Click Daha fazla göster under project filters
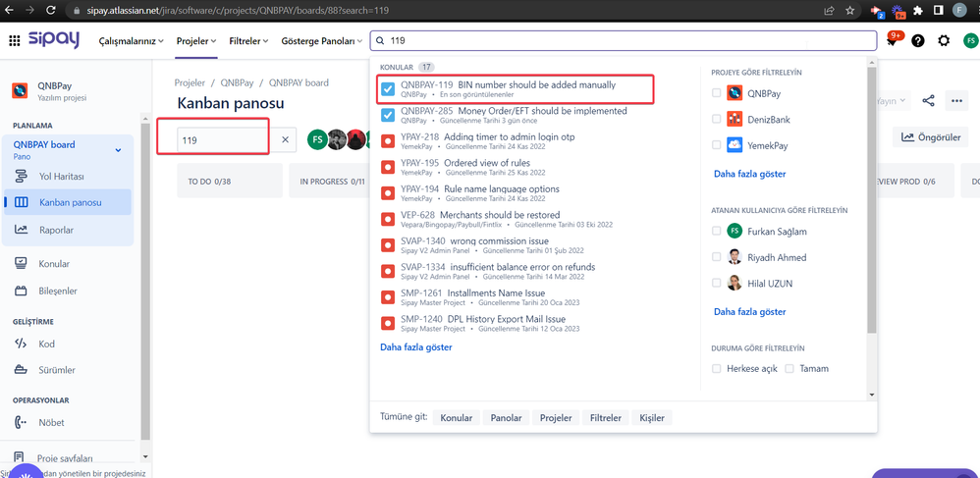This screenshot has width=980, height=478. [x=750, y=174]
